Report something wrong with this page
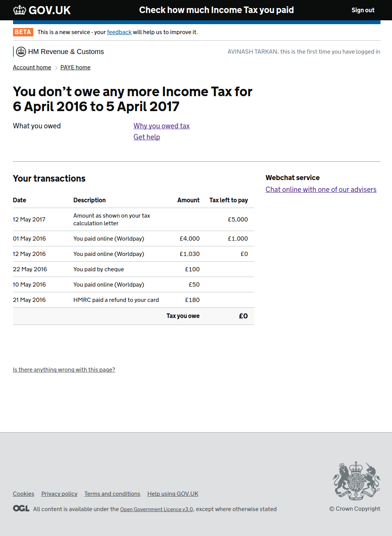The width and height of the screenshot is (392, 536). (x=64, y=370)
